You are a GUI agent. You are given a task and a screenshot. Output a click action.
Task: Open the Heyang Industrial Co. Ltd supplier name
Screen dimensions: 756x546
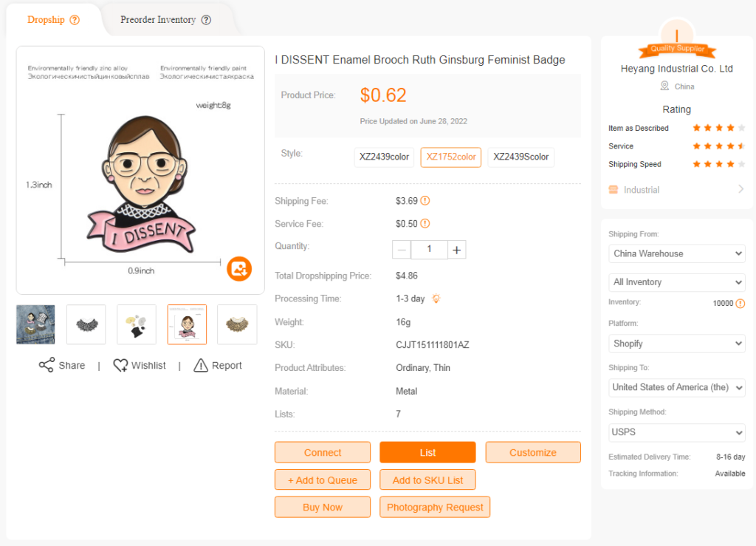pos(676,69)
